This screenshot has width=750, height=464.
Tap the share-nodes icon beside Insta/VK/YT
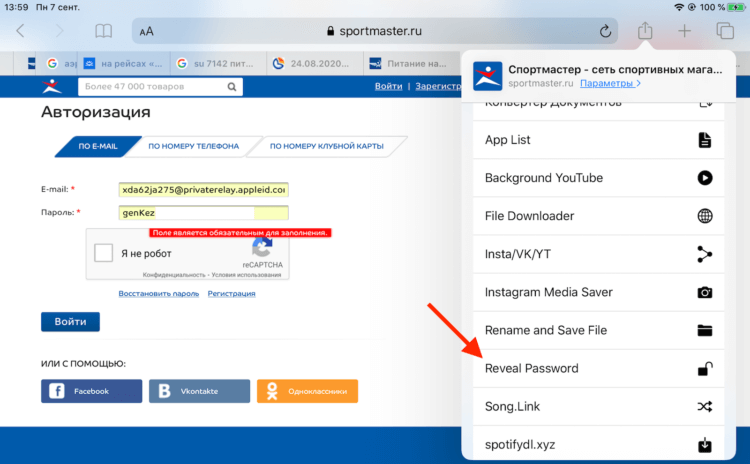pyautogui.click(x=705, y=254)
